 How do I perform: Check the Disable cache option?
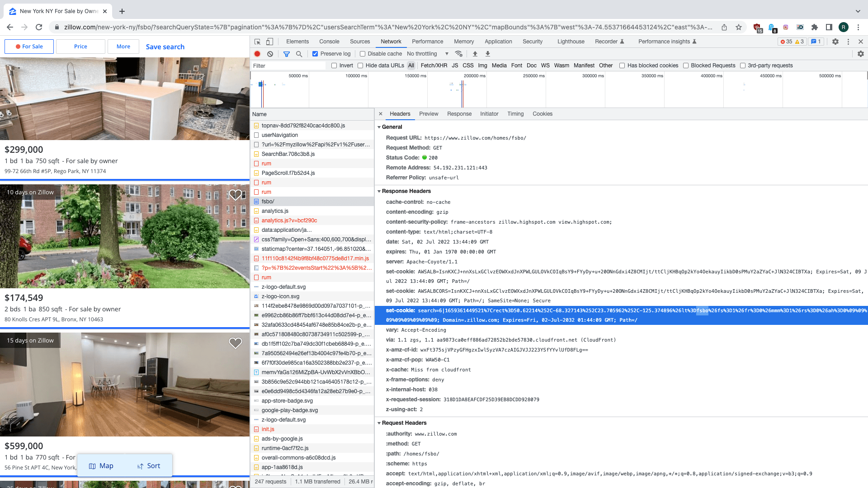click(x=363, y=53)
